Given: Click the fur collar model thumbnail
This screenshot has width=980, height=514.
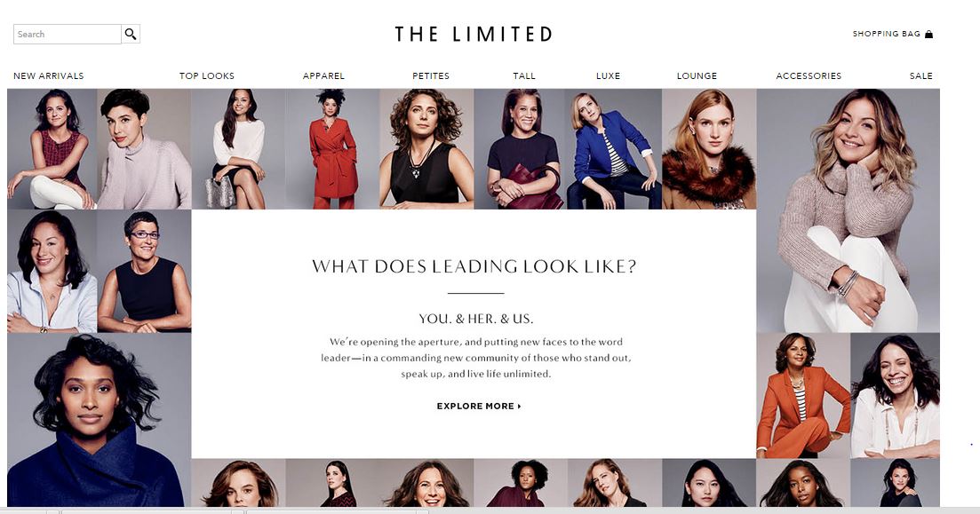Looking at the screenshot, I should pyautogui.click(x=709, y=148).
